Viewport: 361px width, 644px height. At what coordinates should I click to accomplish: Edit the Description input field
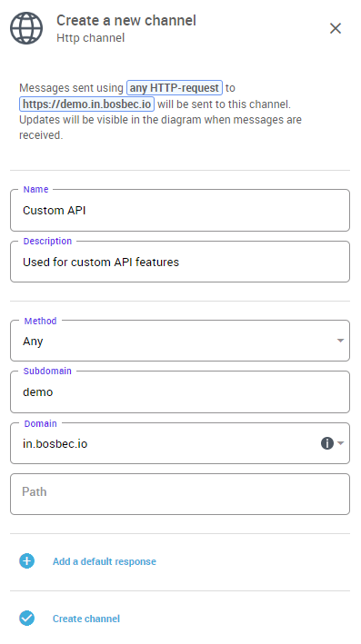pyautogui.click(x=180, y=262)
